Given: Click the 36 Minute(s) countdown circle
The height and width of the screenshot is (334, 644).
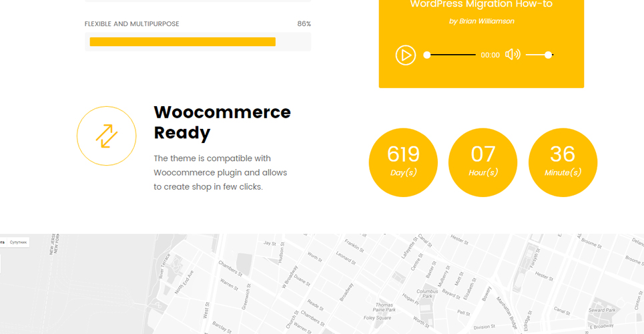Looking at the screenshot, I should coord(563,162).
